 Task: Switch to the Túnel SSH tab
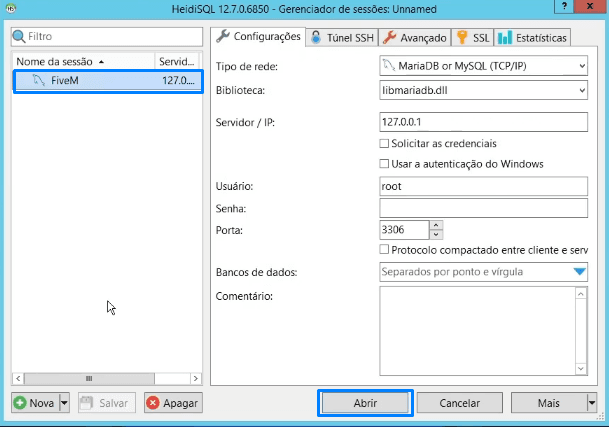point(342,38)
